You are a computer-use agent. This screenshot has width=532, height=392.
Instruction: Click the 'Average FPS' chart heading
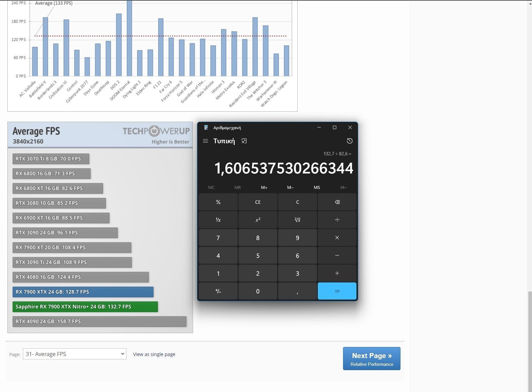tap(36, 131)
